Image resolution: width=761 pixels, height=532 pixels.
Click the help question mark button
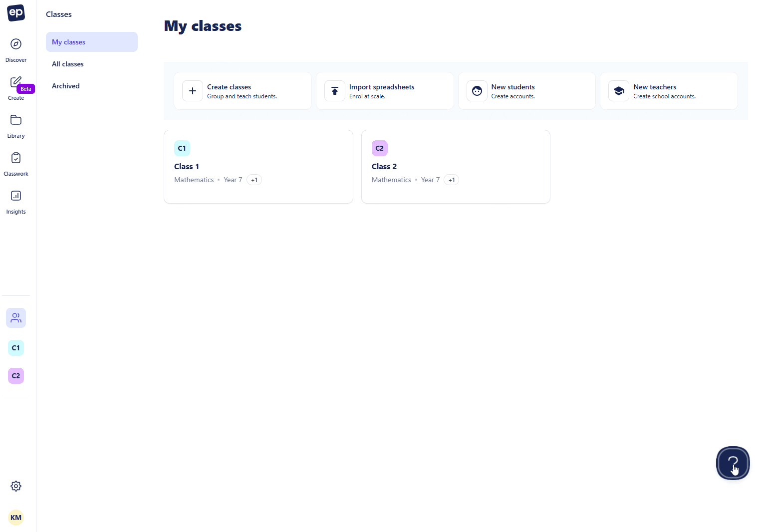pyautogui.click(x=733, y=463)
